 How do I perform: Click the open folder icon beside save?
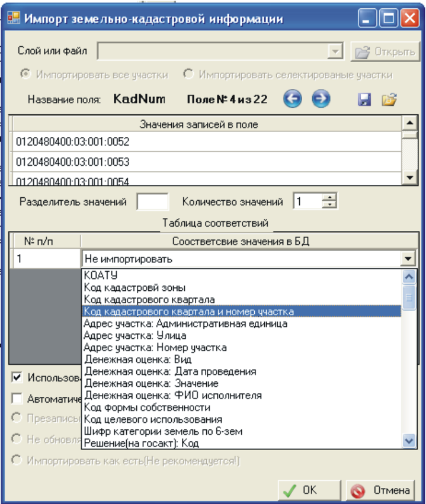pos(389,99)
